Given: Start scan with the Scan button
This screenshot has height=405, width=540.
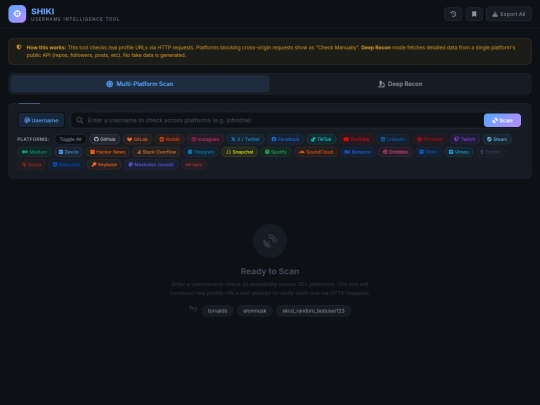Looking at the screenshot, I should [x=502, y=120].
